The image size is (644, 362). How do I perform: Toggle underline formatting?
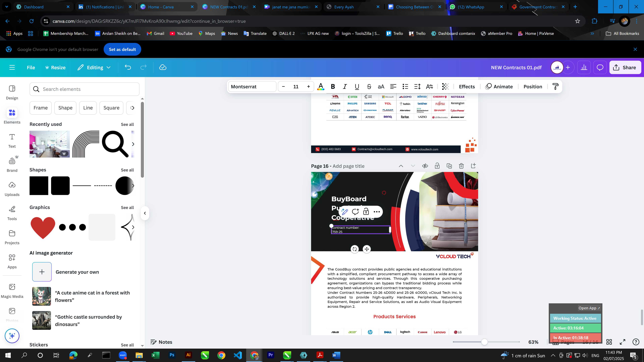point(357,86)
